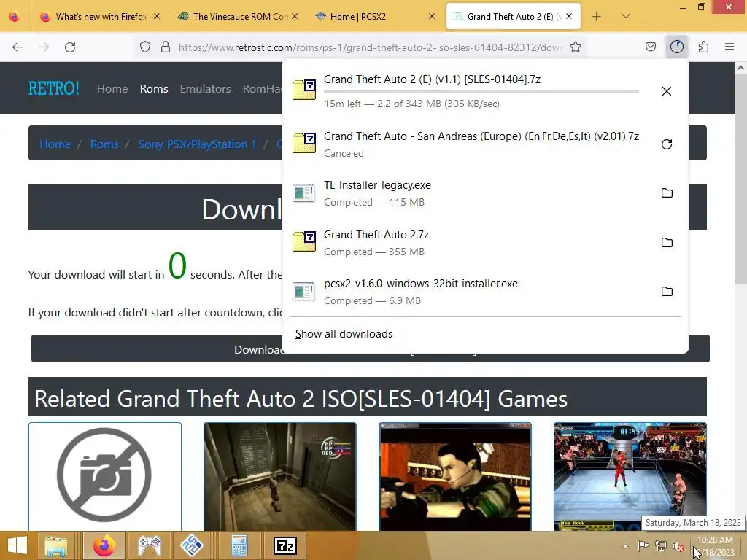Close the What's new with Firefox tab

click(157, 16)
